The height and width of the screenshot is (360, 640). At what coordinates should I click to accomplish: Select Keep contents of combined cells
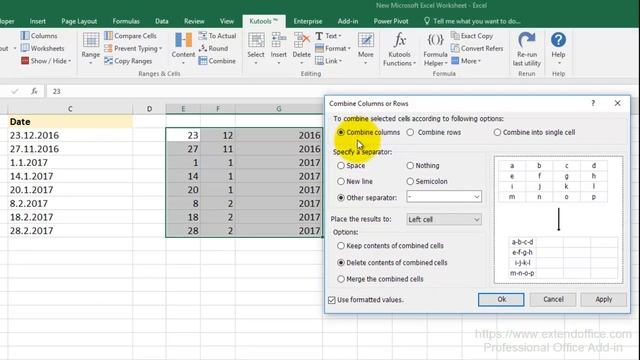click(x=390, y=246)
